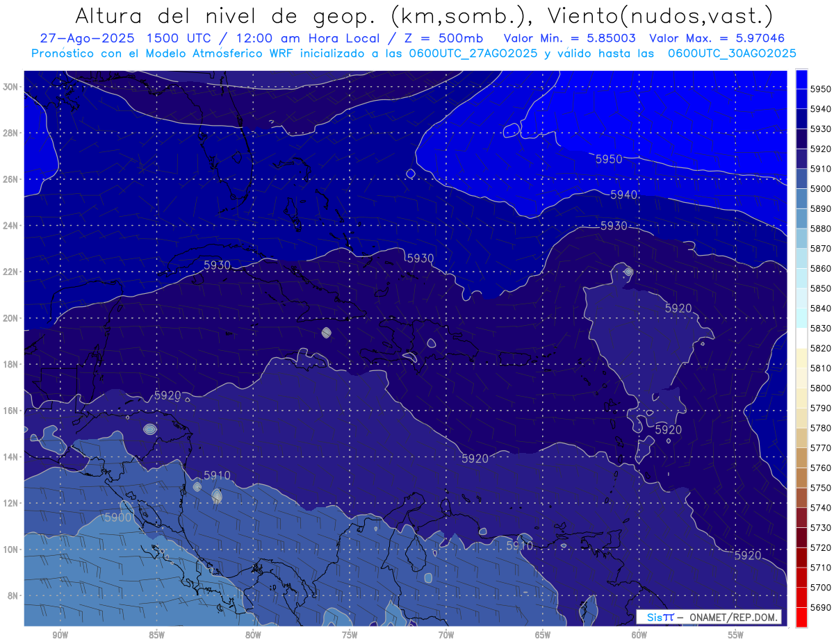Screen dimensions: 834x644
Task: Select the 22N latitude axis label
Action: [x=10, y=272]
